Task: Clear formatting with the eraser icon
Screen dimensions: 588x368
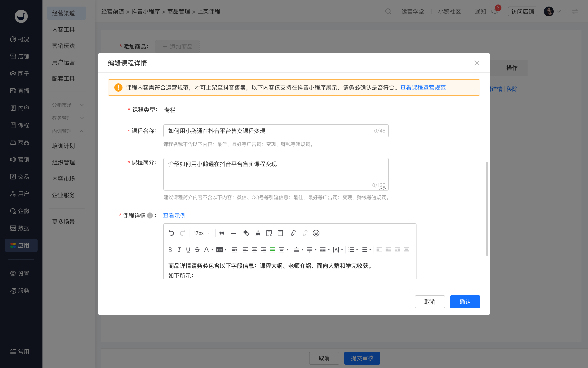Action: (x=246, y=233)
